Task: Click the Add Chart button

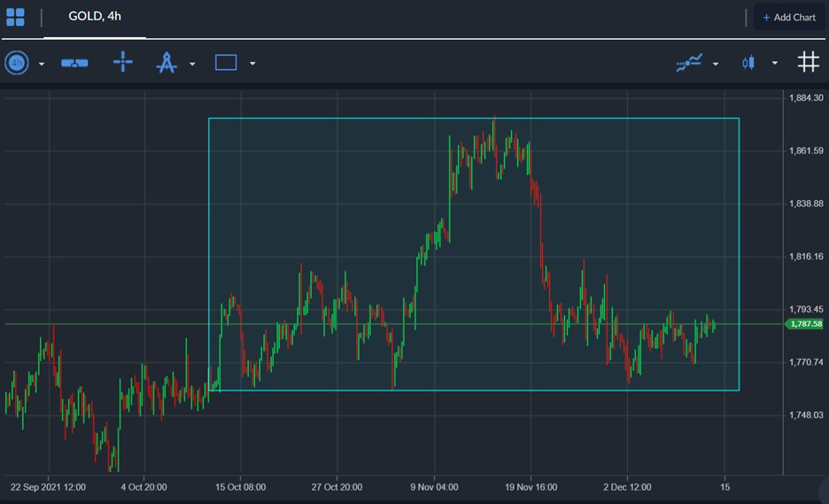Action: pyautogui.click(x=788, y=17)
